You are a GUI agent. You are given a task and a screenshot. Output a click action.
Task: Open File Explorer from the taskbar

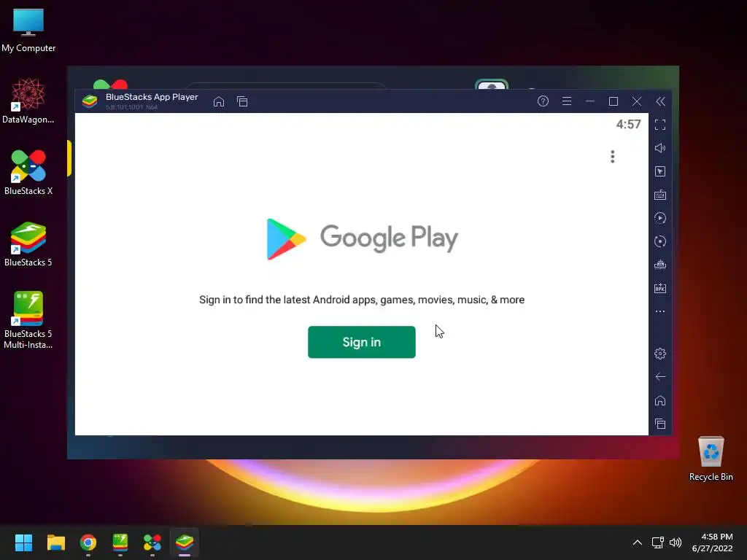coord(55,542)
